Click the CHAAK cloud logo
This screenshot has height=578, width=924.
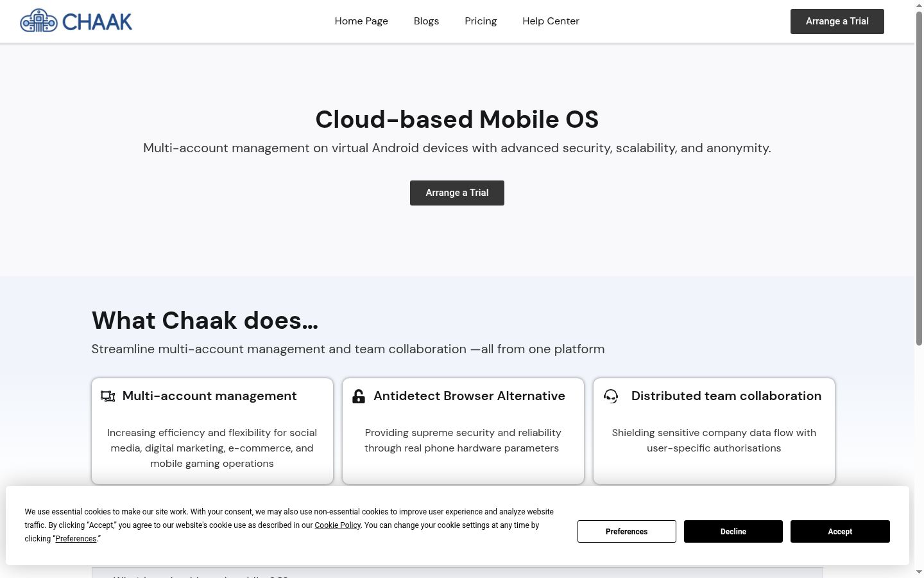pos(76,21)
